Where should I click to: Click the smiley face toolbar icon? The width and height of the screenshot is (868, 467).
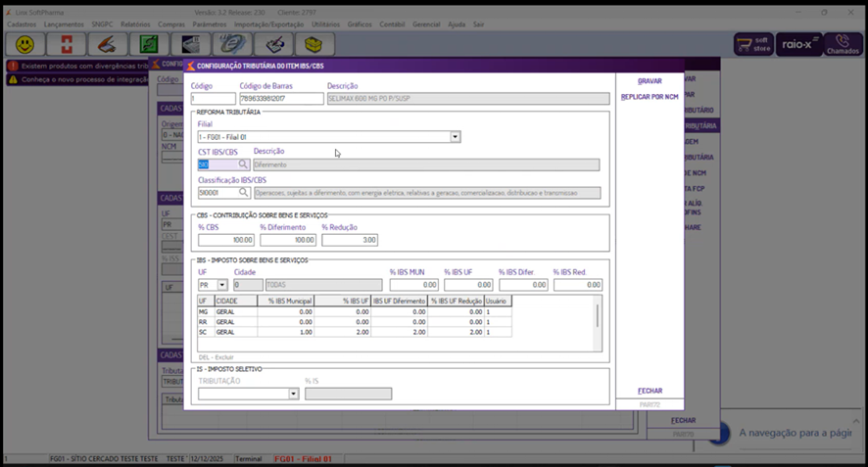coord(25,45)
